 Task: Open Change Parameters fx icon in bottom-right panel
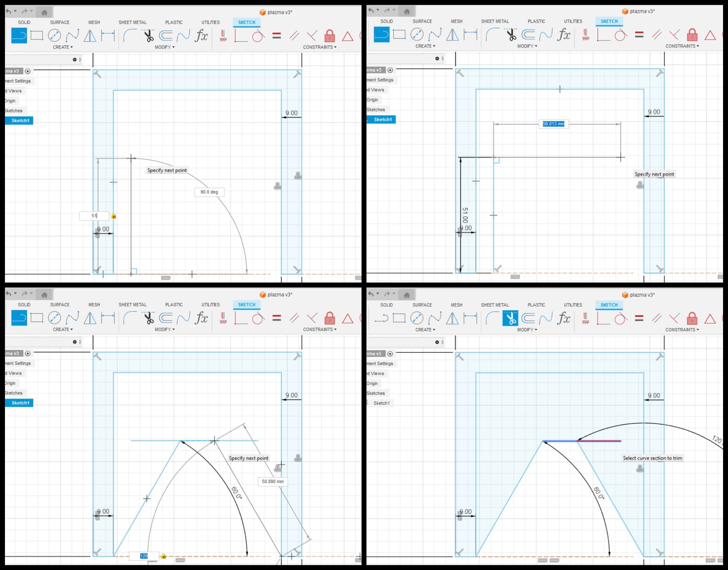(x=563, y=318)
